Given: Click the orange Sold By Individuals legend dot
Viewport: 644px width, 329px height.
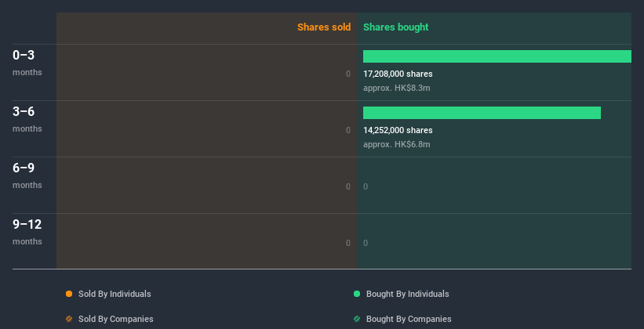Looking at the screenshot, I should tap(69, 294).
